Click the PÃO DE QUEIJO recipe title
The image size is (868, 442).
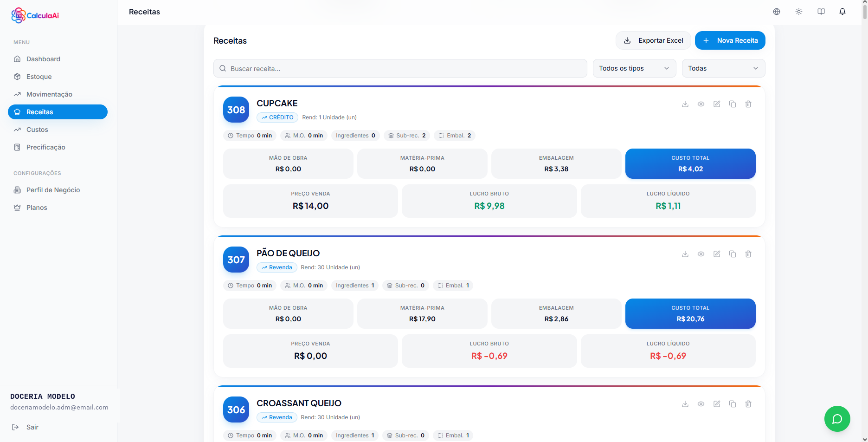[288, 253]
